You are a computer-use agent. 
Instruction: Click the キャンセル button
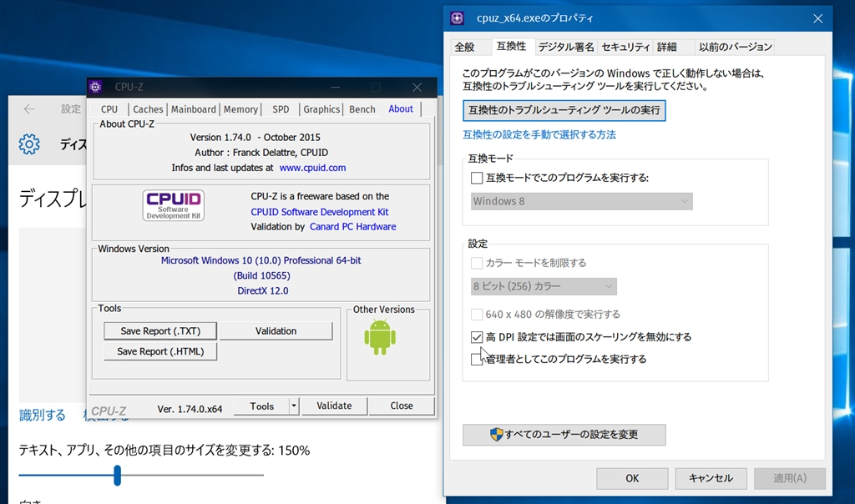pos(711,478)
